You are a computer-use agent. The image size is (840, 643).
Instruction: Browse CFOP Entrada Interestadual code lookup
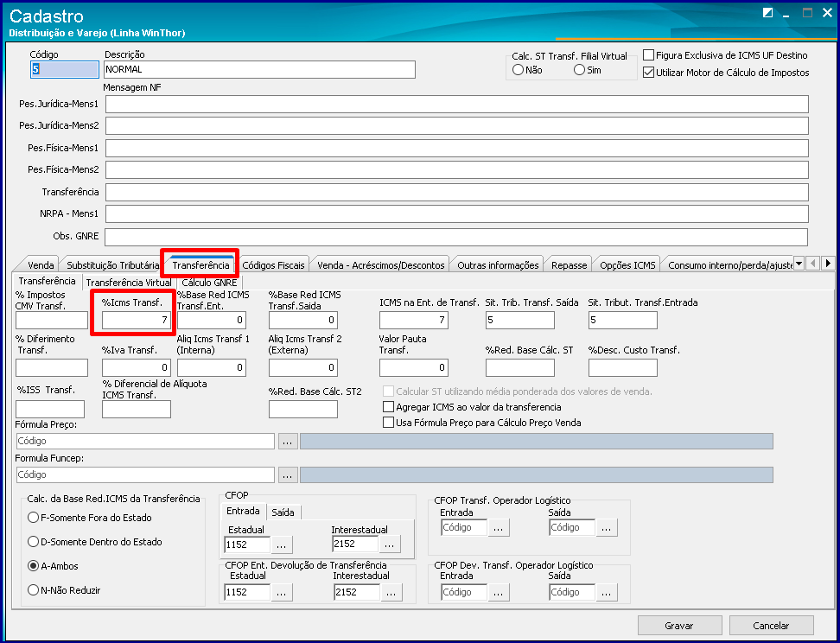pos(390,544)
